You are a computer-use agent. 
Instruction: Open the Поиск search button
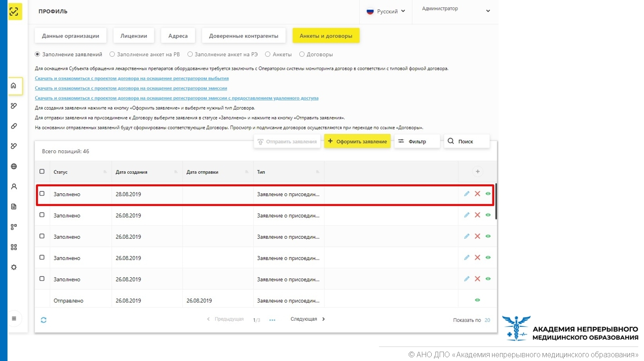pos(467,141)
